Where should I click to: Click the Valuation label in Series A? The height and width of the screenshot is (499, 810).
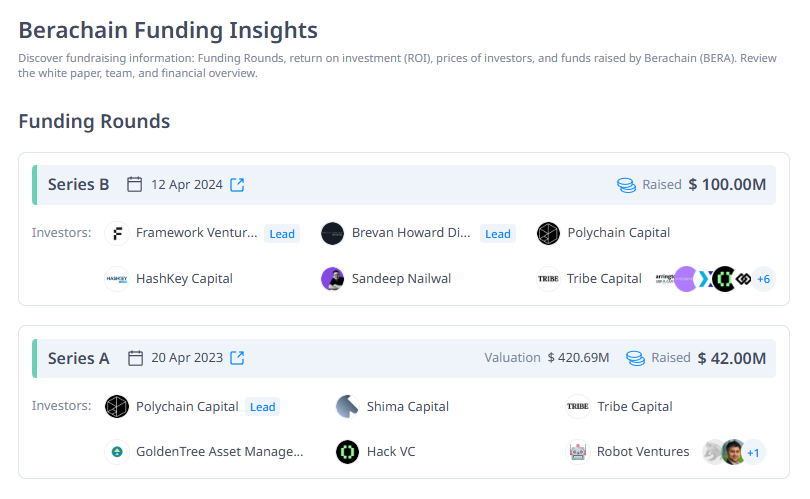coord(512,357)
